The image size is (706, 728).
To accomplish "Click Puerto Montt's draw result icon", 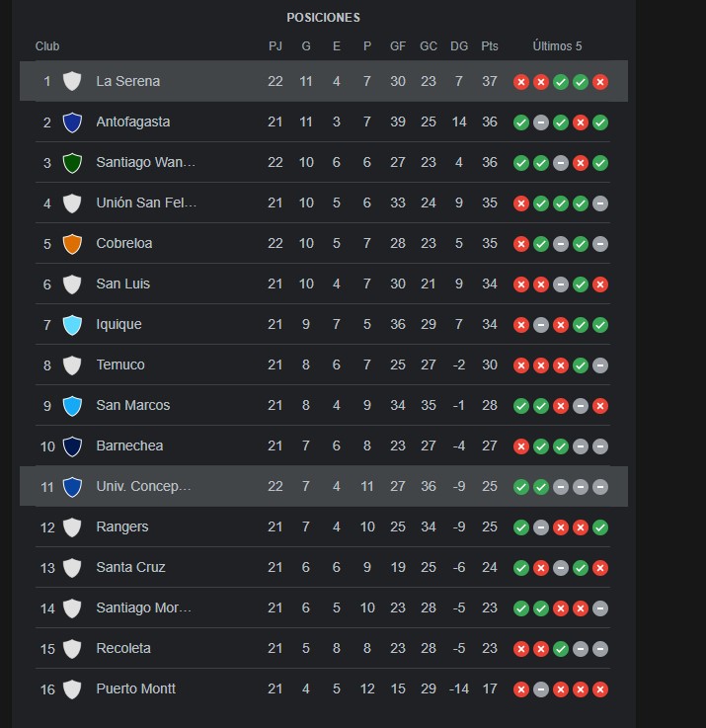I will point(541,689).
